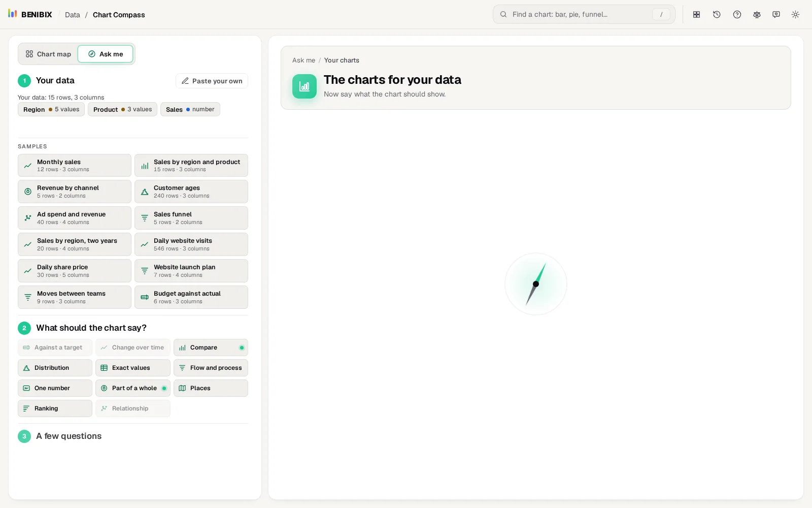Toggle the Flow and process intent option
The width and height of the screenshot is (812, 508).
point(211,368)
